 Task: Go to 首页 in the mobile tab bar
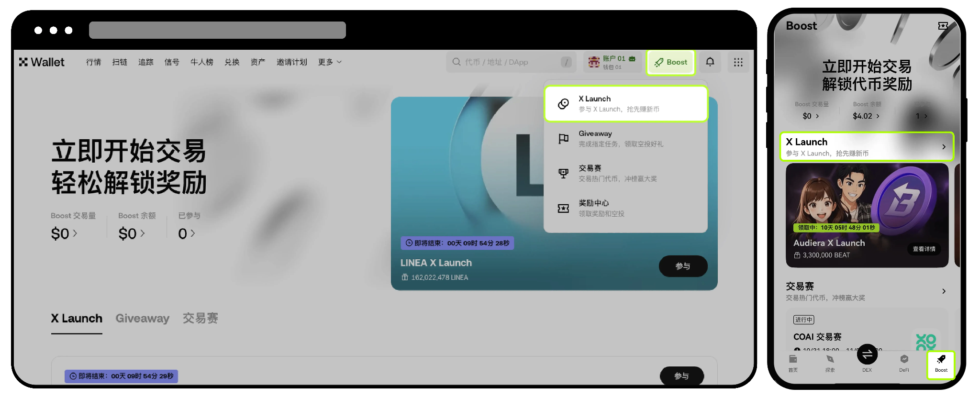pyautogui.click(x=793, y=364)
